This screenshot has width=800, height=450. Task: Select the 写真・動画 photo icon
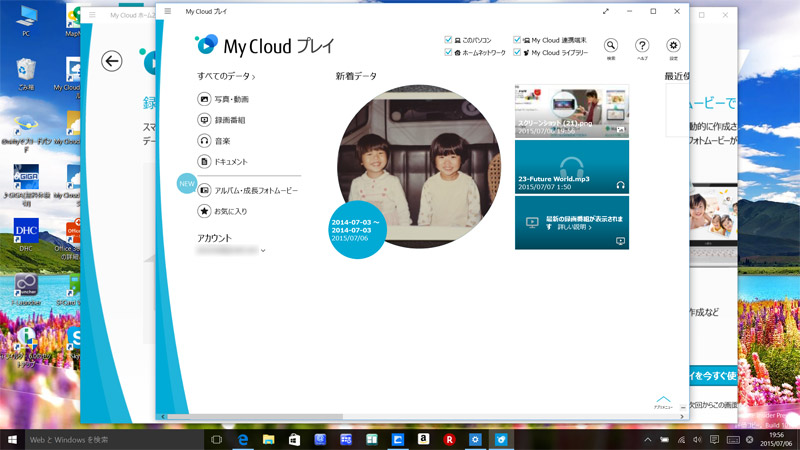204,99
